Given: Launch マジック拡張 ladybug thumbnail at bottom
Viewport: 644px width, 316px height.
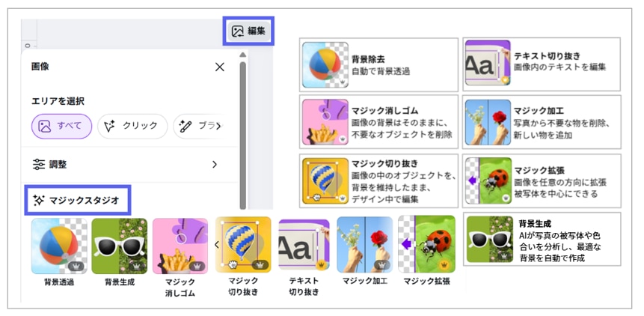Looking at the screenshot, I should [x=427, y=244].
